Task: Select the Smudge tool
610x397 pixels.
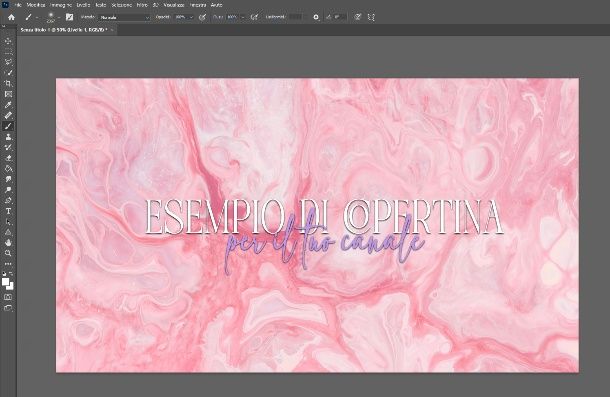Action: pos(8,179)
